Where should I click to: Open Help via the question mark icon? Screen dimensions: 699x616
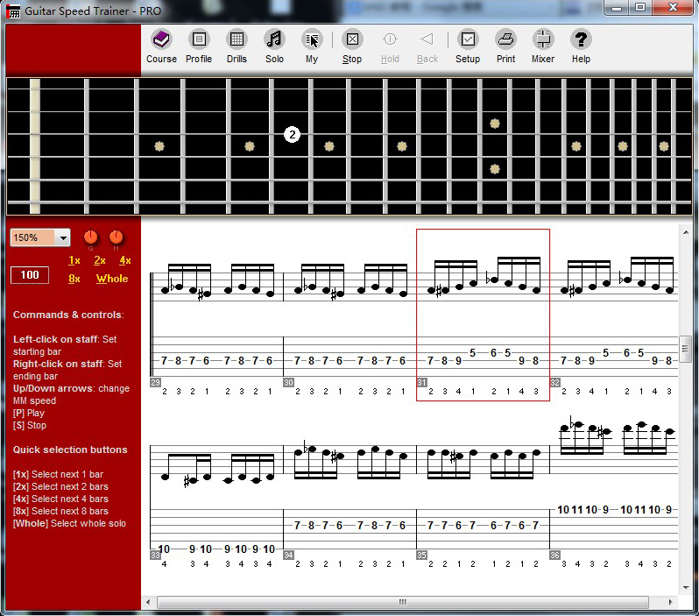coord(581,46)
